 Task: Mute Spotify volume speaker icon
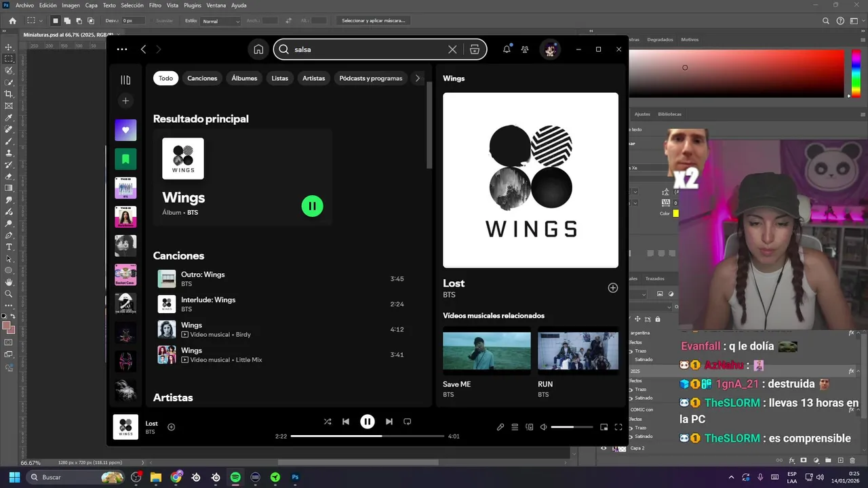coord(543,427)
